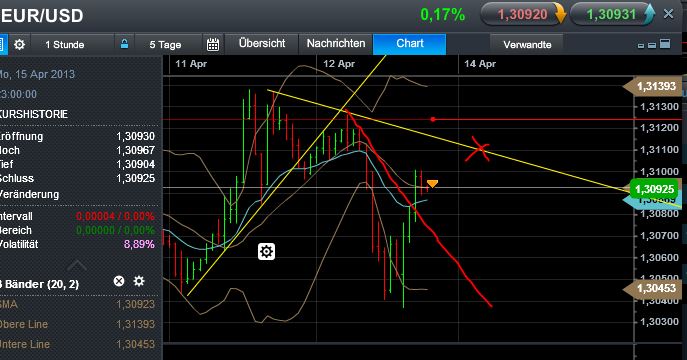This screenshot has width=687, height=360.
Task: Click the Volatilität value 8,89%
Action: (x=139, y=244)
